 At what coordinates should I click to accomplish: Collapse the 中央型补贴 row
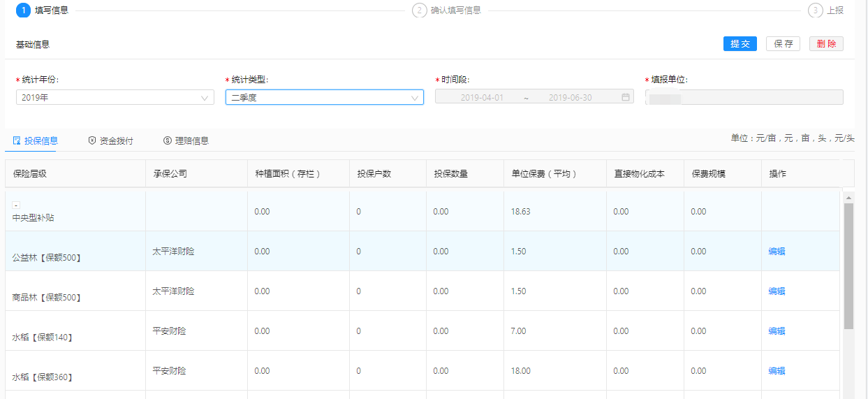click(16, 205)
